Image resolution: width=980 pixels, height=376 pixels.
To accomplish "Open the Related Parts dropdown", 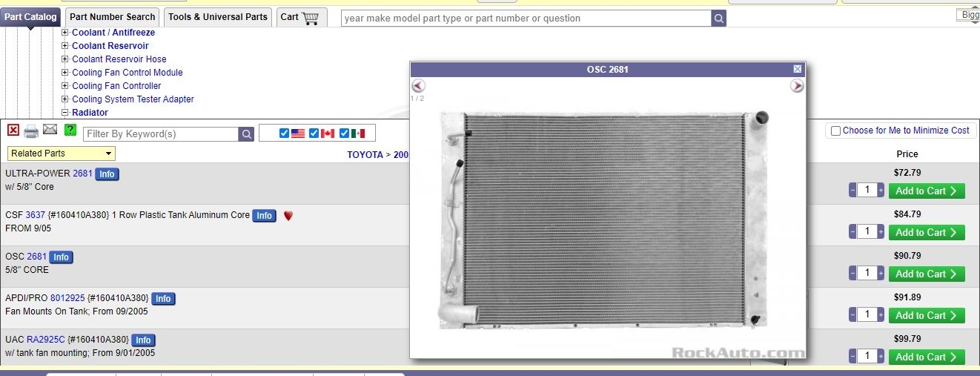I will click(62, 154).
